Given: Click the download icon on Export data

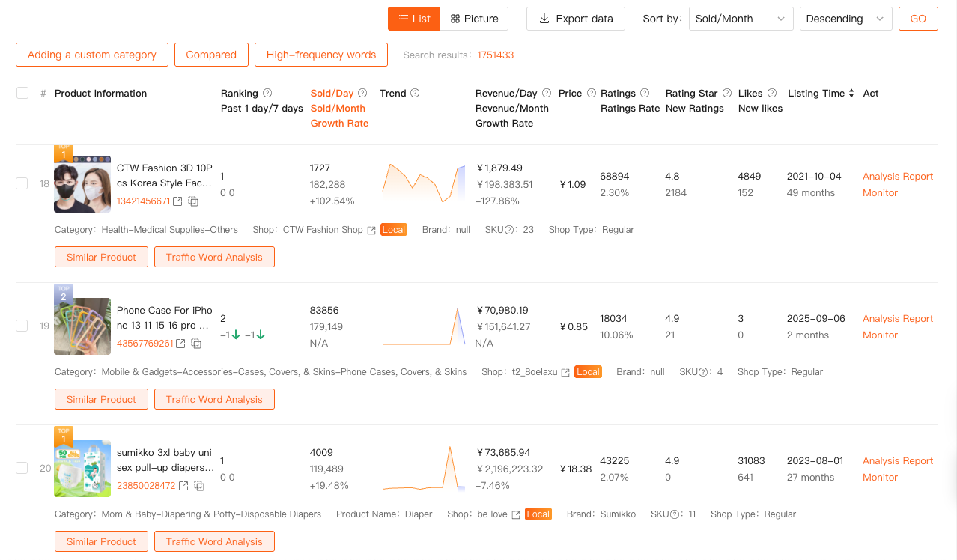Looking at the screenshot, I should pyautogui.click(x=544, y=19).
